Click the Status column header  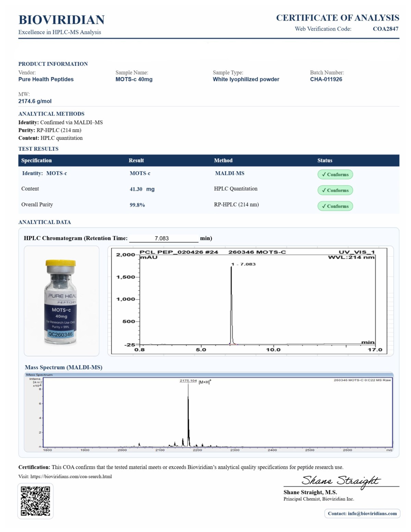pos(324,160)
